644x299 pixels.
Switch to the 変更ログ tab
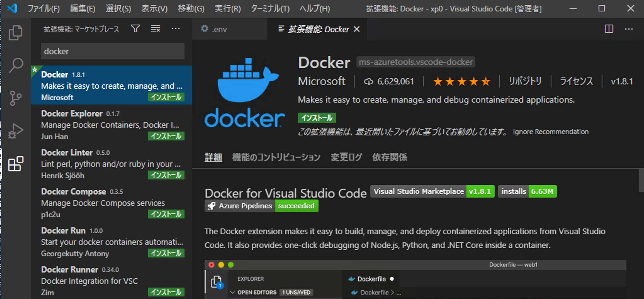coord(346,157)
